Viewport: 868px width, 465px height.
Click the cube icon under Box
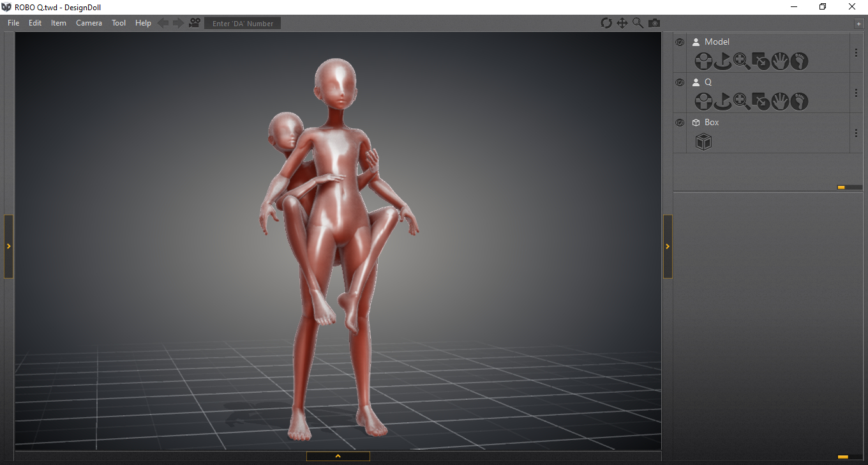click(x=703, y=142)
